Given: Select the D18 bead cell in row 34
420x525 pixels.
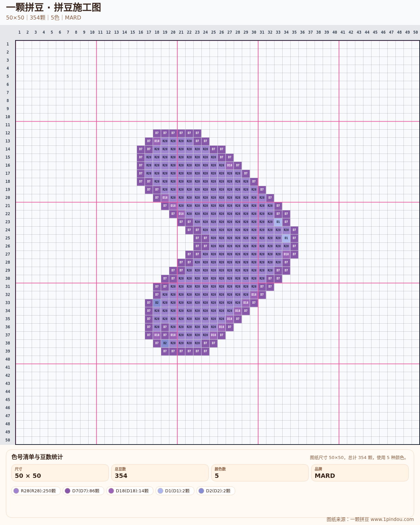Looking at the screenshot, I should 238,311.
